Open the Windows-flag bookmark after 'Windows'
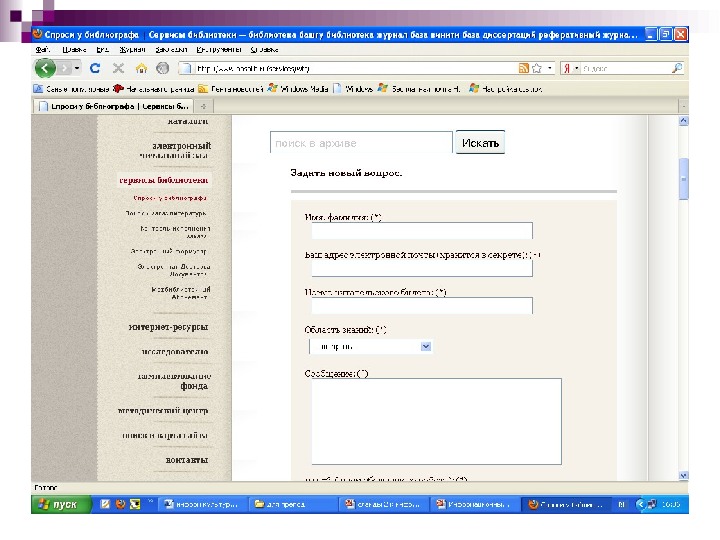The image size is (720, 540). pos(419,89)
